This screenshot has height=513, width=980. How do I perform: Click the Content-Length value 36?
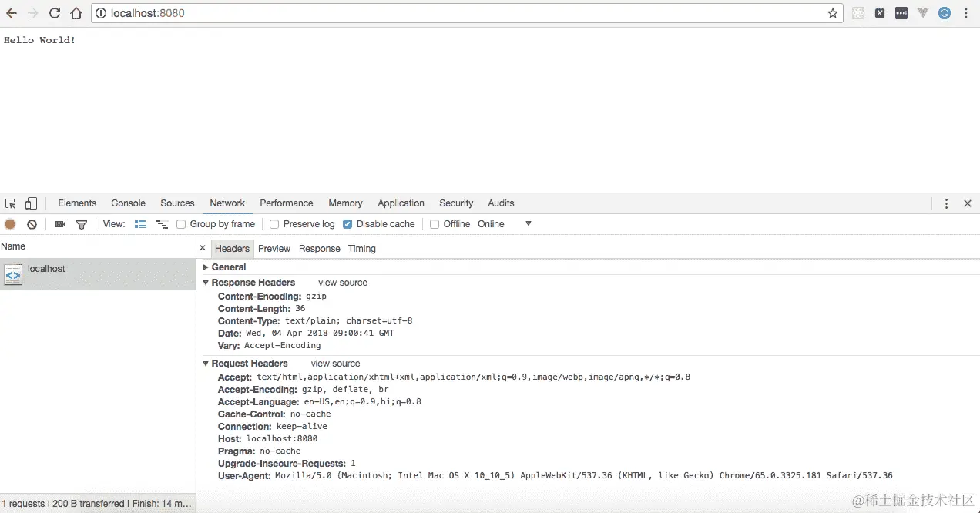click(300, 309)
